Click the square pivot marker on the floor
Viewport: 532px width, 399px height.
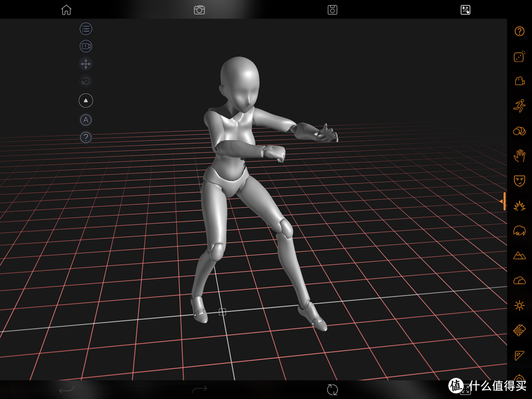[x=222, y=312]
